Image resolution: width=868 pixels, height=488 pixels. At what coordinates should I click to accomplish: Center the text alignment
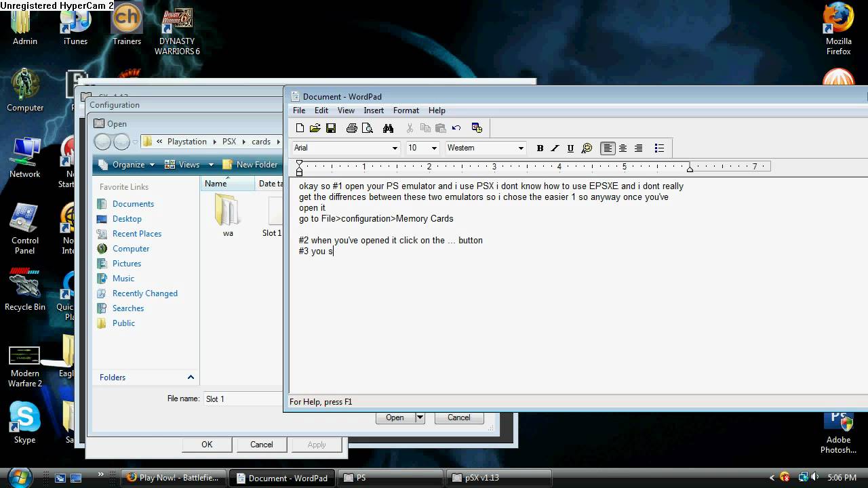(x=623, y=148)
